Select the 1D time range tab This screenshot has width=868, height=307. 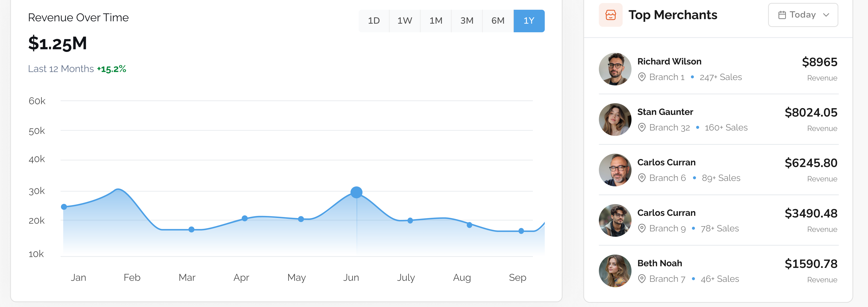click(374, 21)
